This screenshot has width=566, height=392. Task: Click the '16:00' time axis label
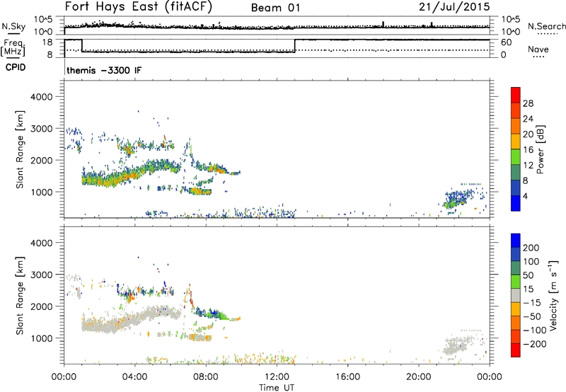pos(347,377)
